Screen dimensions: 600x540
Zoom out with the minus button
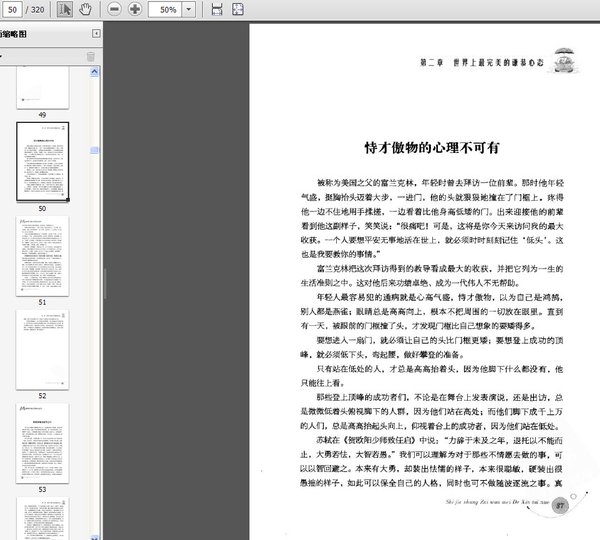click(x=114, y=9)
